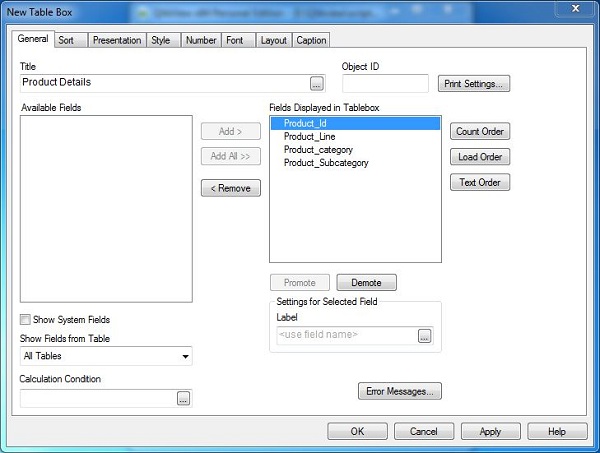Select Product_Line in displayed fields
The width and height of the screenshot is (600, 453).
pyautogui.click(x=355, y=137)
